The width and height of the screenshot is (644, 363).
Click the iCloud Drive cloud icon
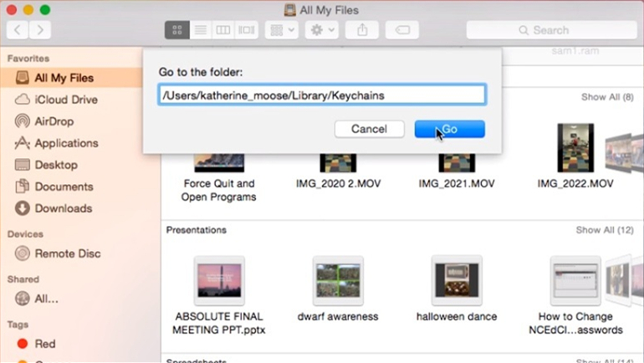click(23, 100)
